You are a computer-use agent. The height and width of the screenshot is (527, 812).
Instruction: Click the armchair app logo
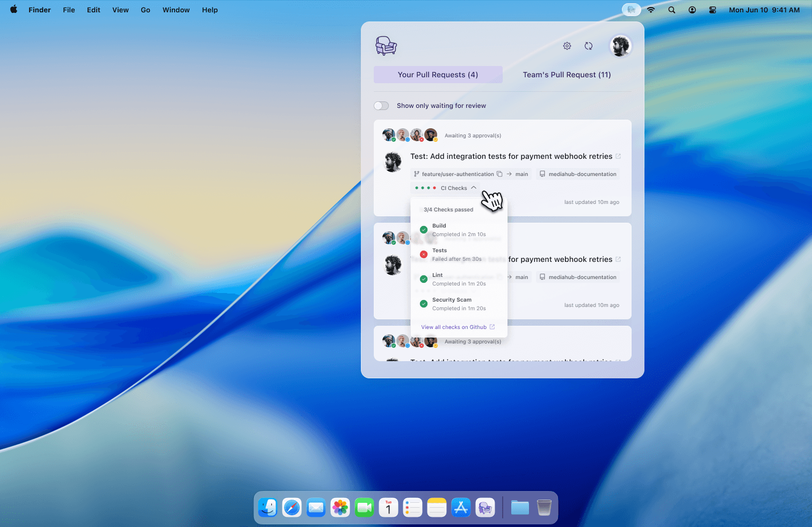tap(386, 46)
